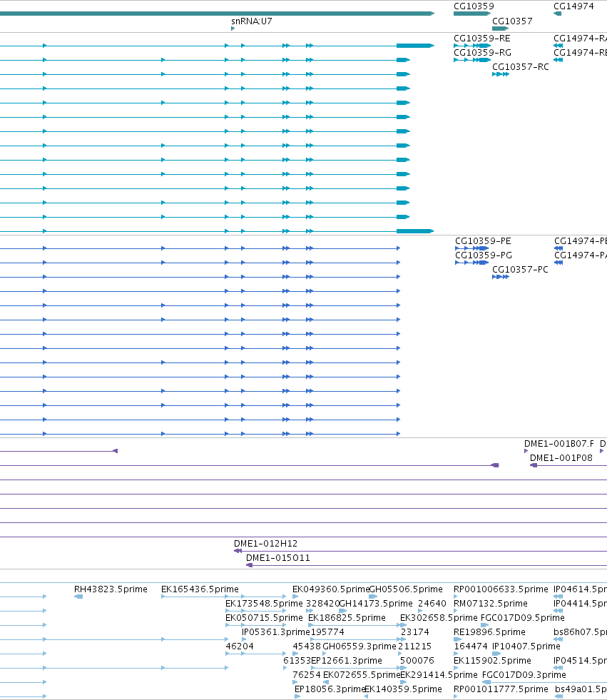Click EST label EK165436.5prime

(x=200, y=589)
